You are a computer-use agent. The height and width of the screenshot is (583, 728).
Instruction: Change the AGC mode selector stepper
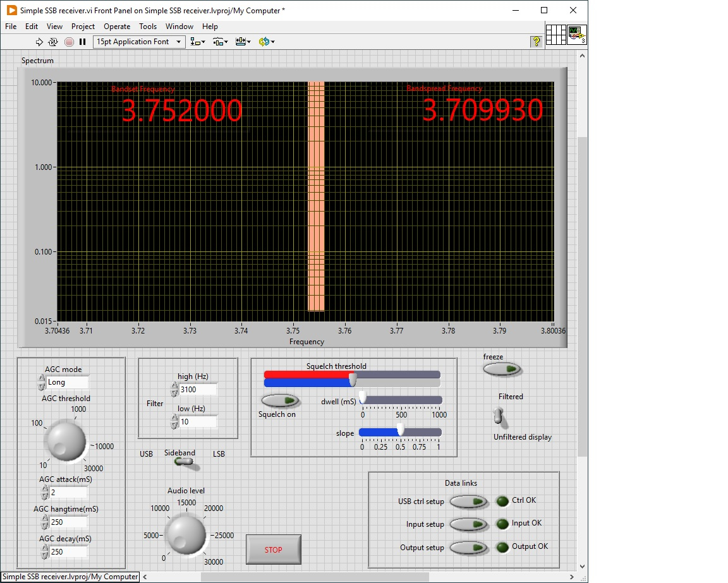pyautogui.click(x=42, y=382)
